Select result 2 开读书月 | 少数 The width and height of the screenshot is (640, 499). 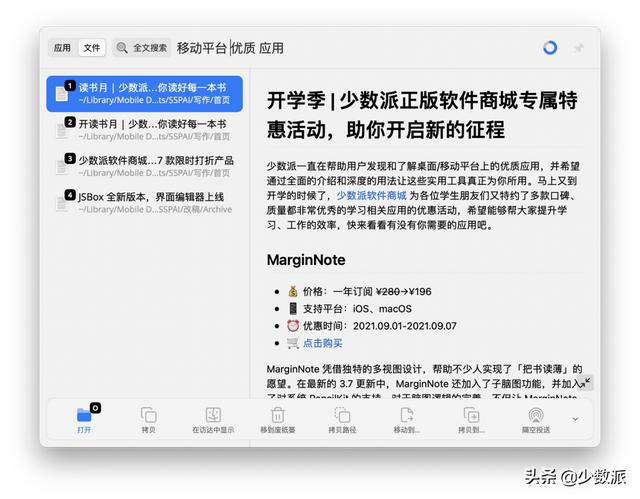click(144, 130)
